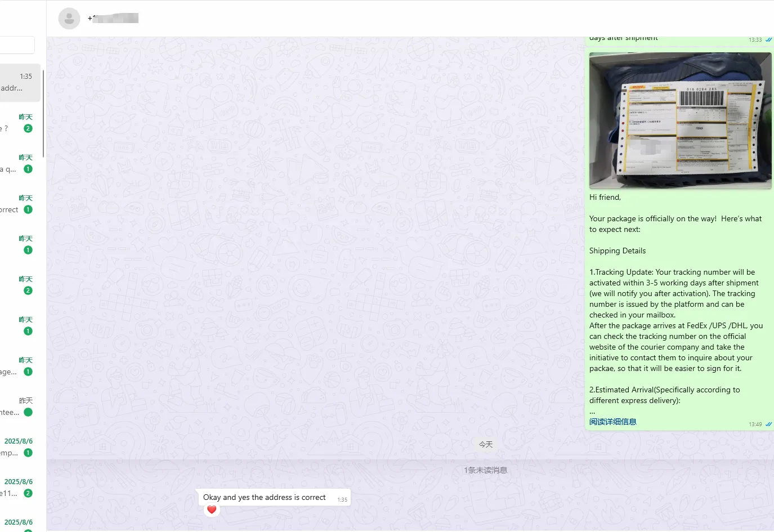774x532 pixels.
Task: Click the search box above the chat list
Action: [x=17, y=45]
